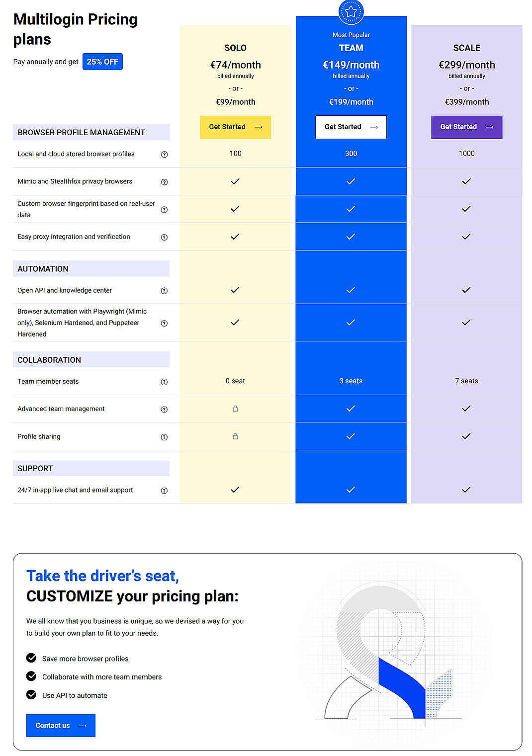Open help tooltip for browser profiles limit
Screen dimensions: 532x756
pos(164,155)
